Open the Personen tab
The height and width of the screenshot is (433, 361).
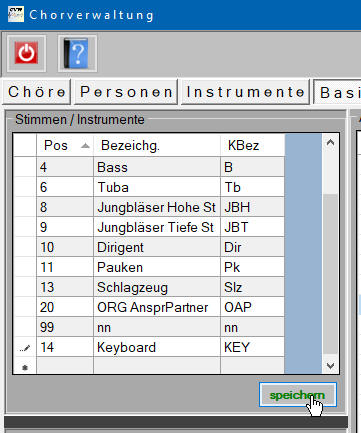point(126,92)
